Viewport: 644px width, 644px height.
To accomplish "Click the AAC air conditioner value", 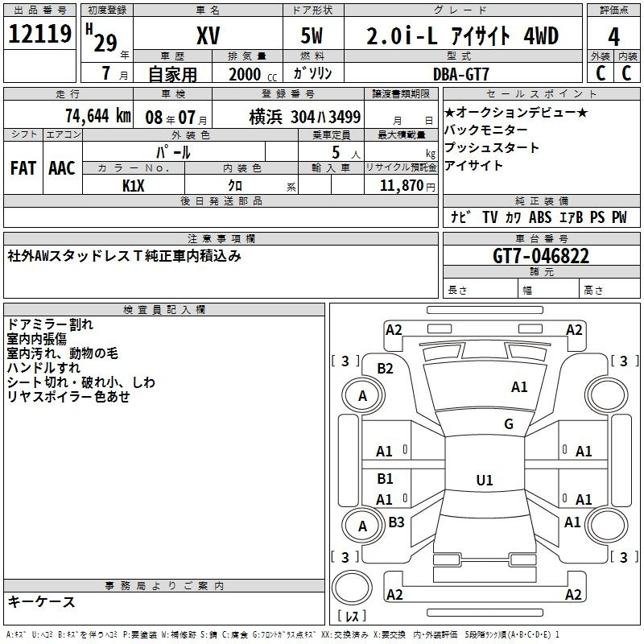I will [62, 168].
